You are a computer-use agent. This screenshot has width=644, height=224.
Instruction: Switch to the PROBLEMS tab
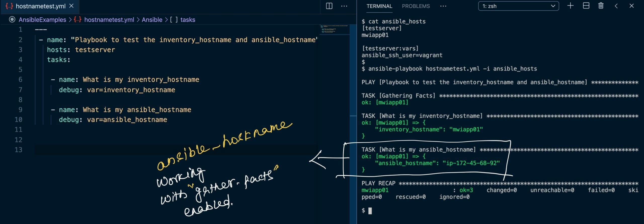(416, 6)
